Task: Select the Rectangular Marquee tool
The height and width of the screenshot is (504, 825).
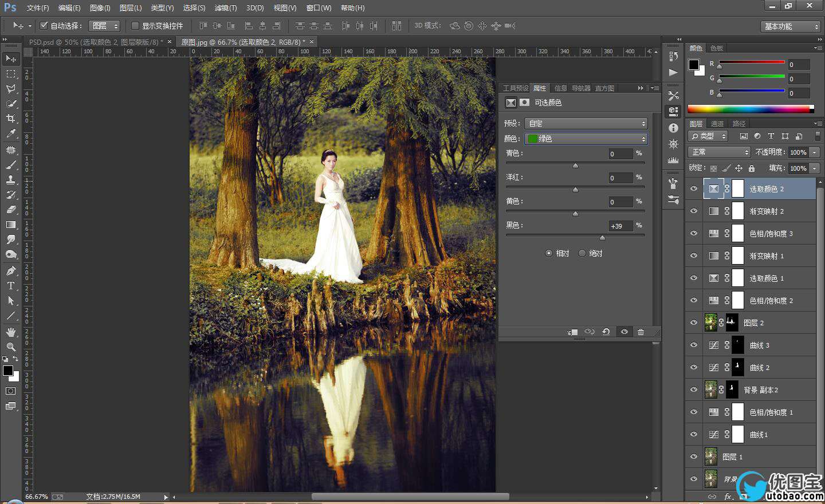Action: (11, 74)
